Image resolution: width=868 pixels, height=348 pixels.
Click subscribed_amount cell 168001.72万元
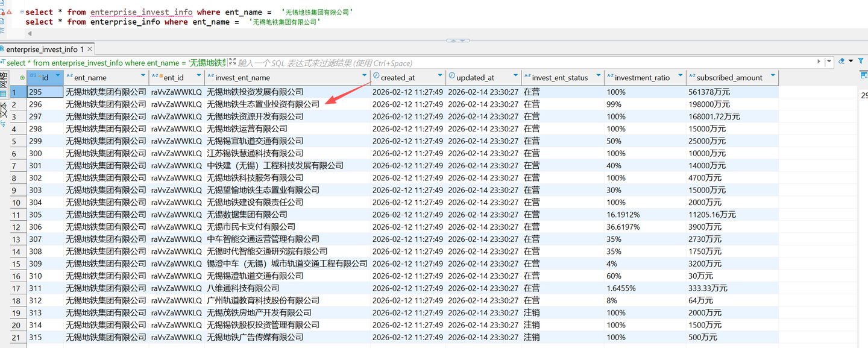tap(732, 116)
